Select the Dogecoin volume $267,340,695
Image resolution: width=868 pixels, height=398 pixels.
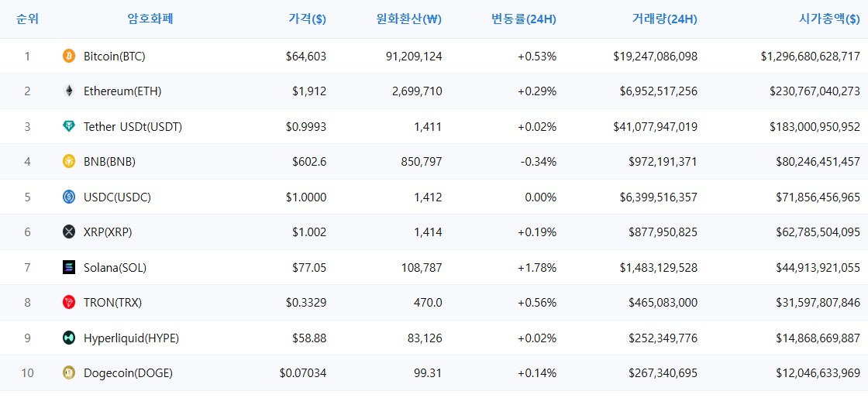pyautogui.click(x=663, y=373)
